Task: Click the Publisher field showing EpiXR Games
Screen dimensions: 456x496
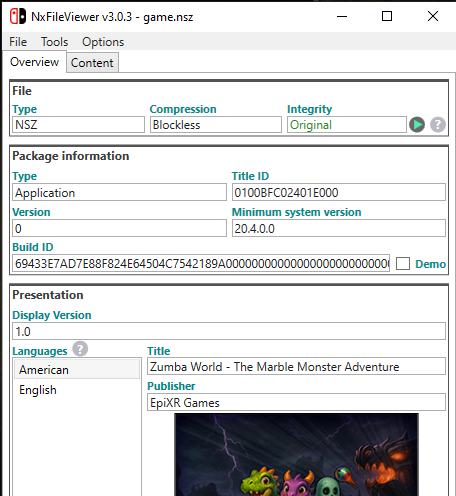Action: [x=296, y=402]
